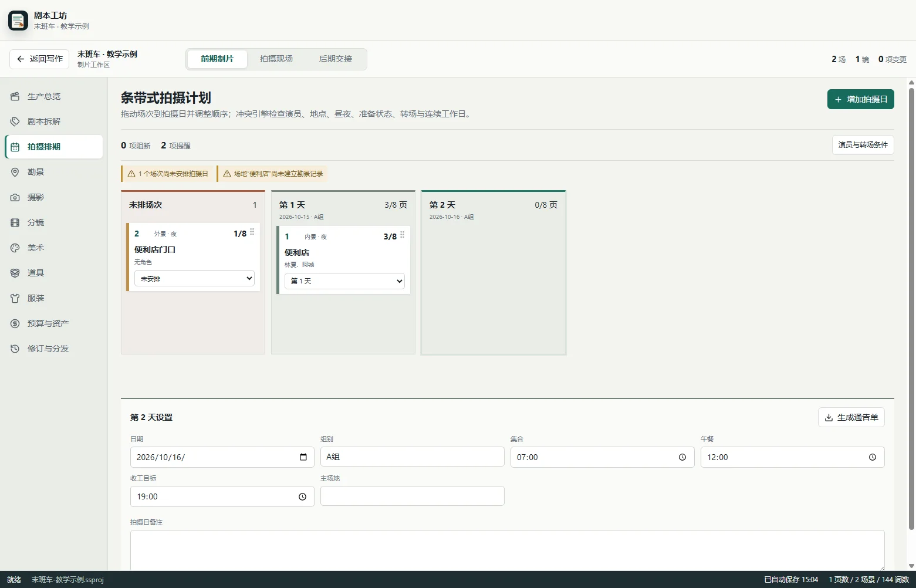Screen dimensions: 916x588
Task: Click the 拍摄日备注 text area
Action: (508, 550)
